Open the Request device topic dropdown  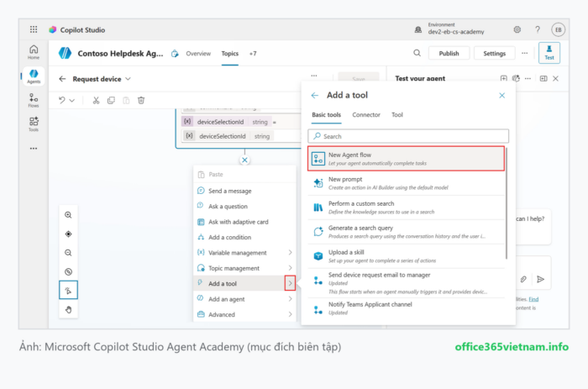[x=128, y=79]
